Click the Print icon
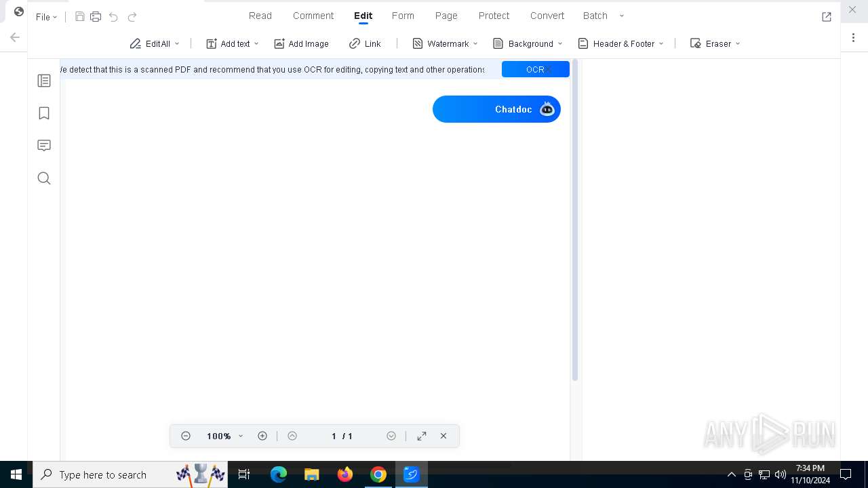 (96, 17)
